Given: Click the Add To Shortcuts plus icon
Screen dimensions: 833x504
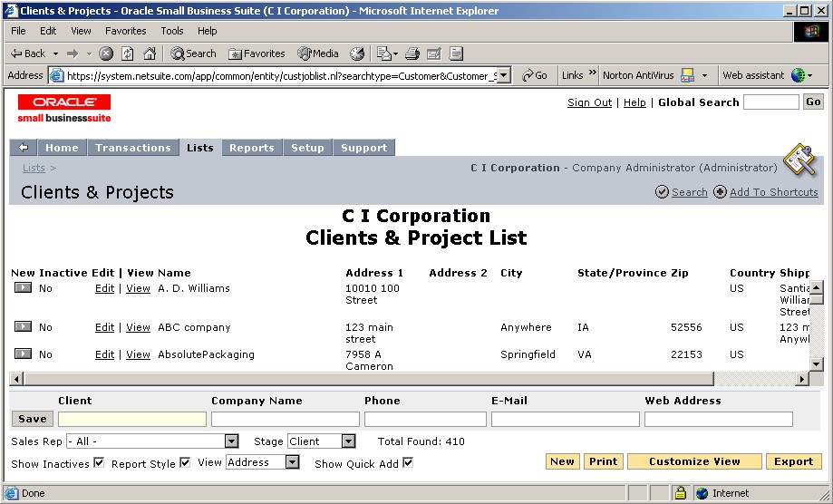Looking at the screenshot, I should (x=720, y=192).
